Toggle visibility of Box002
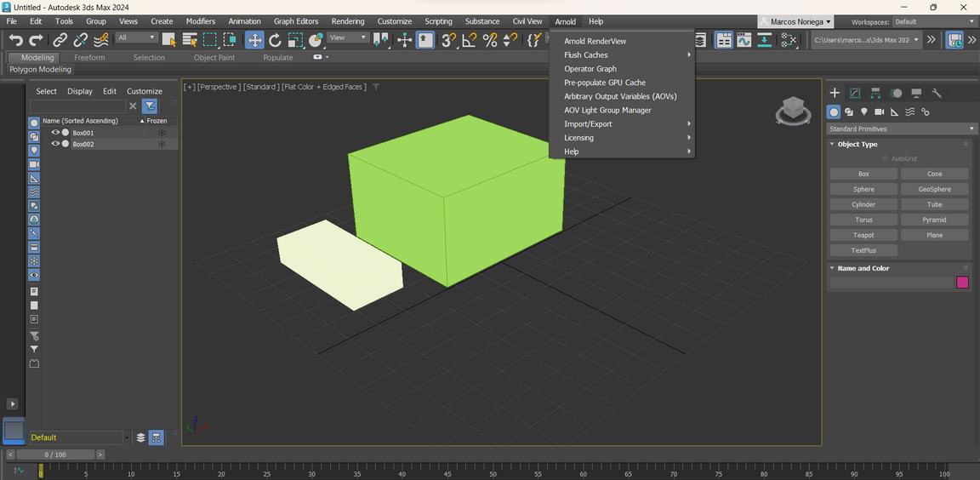The width and height of the screenshot is (980, 480). (x=55, y=144)
